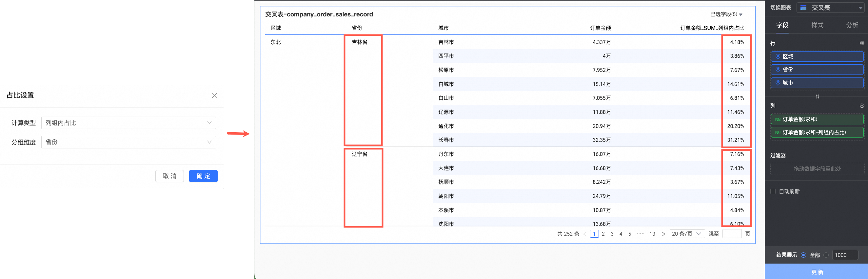
Task: Select the 辽宁省 province cell
Action: (360, 154)
